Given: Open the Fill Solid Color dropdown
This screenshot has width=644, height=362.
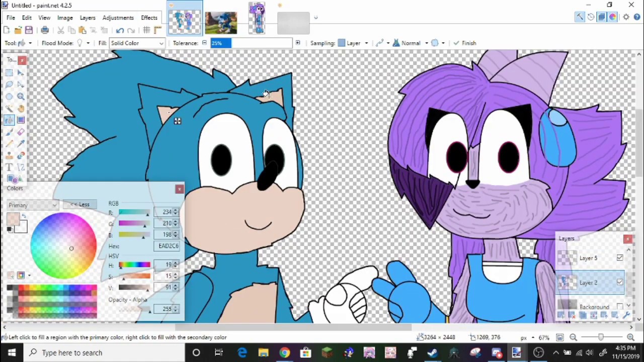Looking at the screenshot, I should click(137, 43).
